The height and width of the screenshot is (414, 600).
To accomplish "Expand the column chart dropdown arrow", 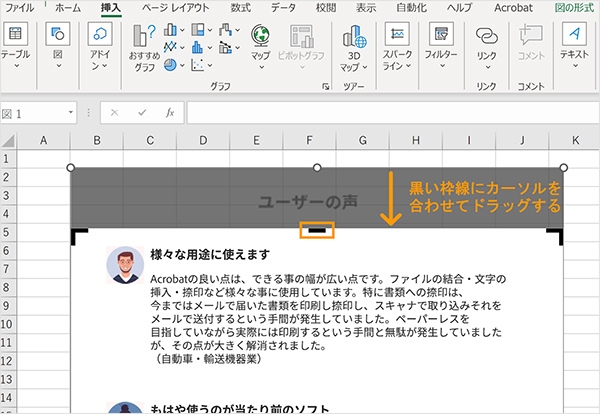I will (x=182, y=30).
